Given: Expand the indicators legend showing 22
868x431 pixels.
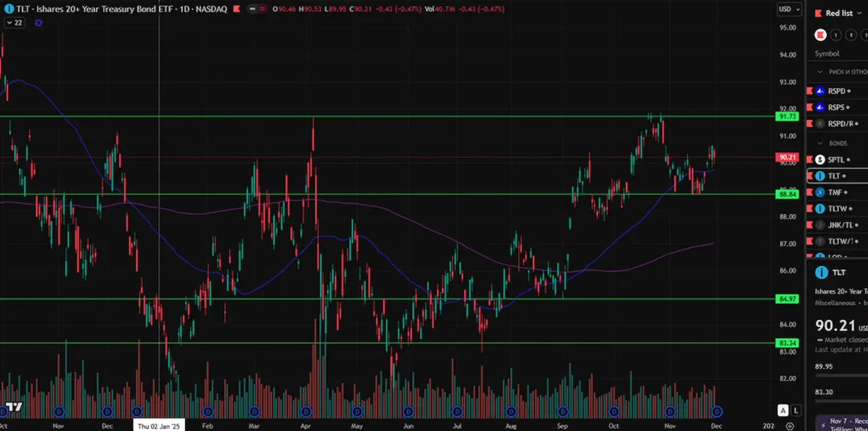Looking at the screenshot, I should pyautogui.click(x=13, y=23).
